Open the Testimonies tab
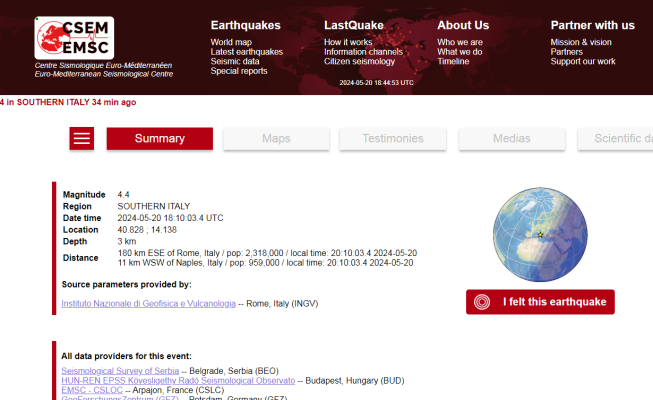This screenshot has height=400, width=653. click(x=392, y=139)
